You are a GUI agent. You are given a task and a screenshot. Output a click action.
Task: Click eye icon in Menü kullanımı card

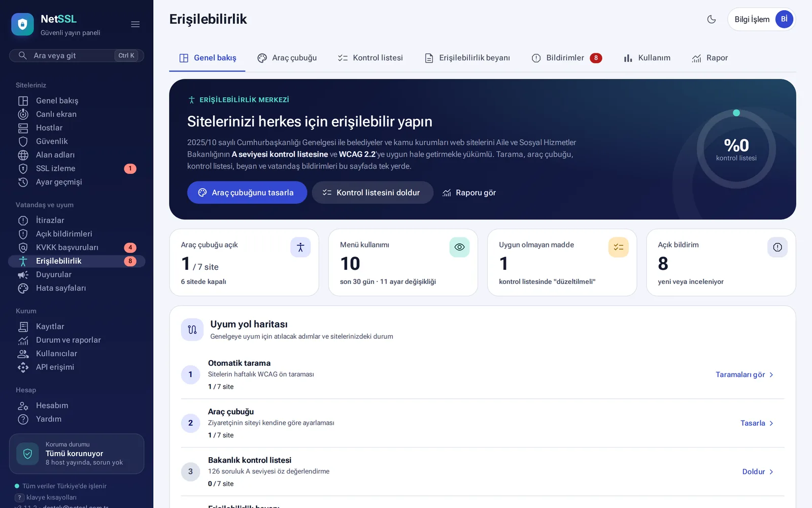click(459, 247)
